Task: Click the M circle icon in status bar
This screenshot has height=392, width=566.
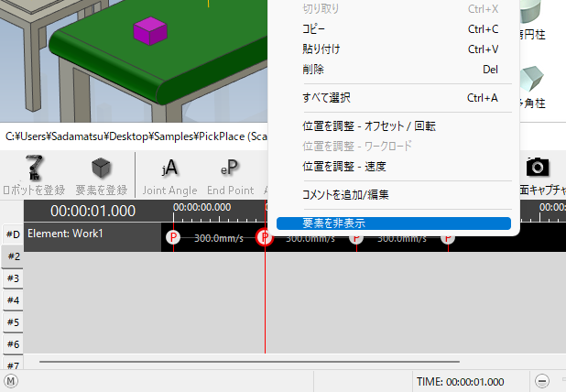Action: click(11, 381)
